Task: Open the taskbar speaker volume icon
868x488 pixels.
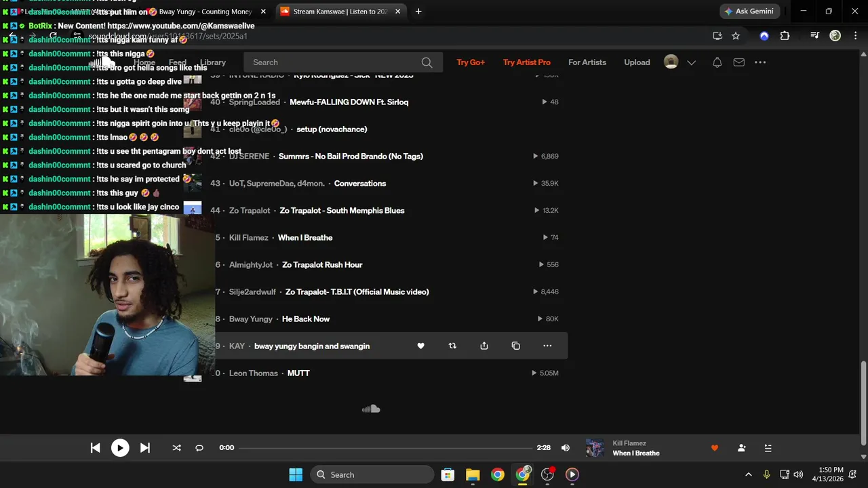Action: 798,474
